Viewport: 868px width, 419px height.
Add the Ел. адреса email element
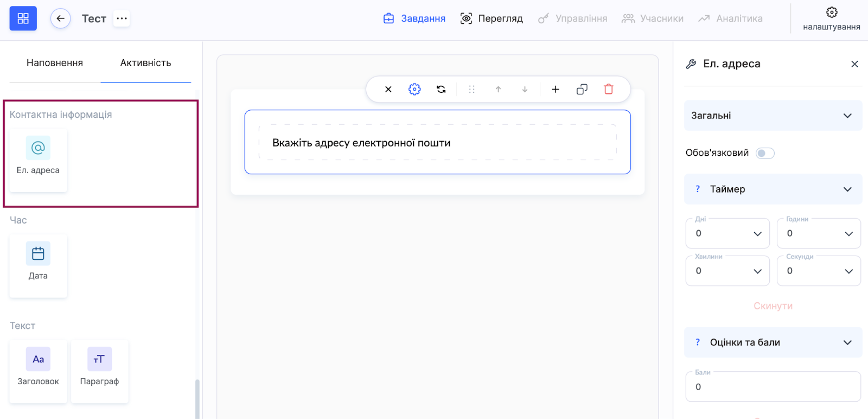pos(38,160)
